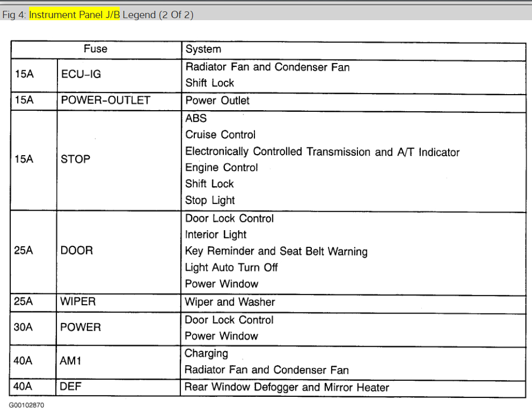
Task: Click the 15A rating in POWER-OUTLET row
Action: tap(24, 100)
